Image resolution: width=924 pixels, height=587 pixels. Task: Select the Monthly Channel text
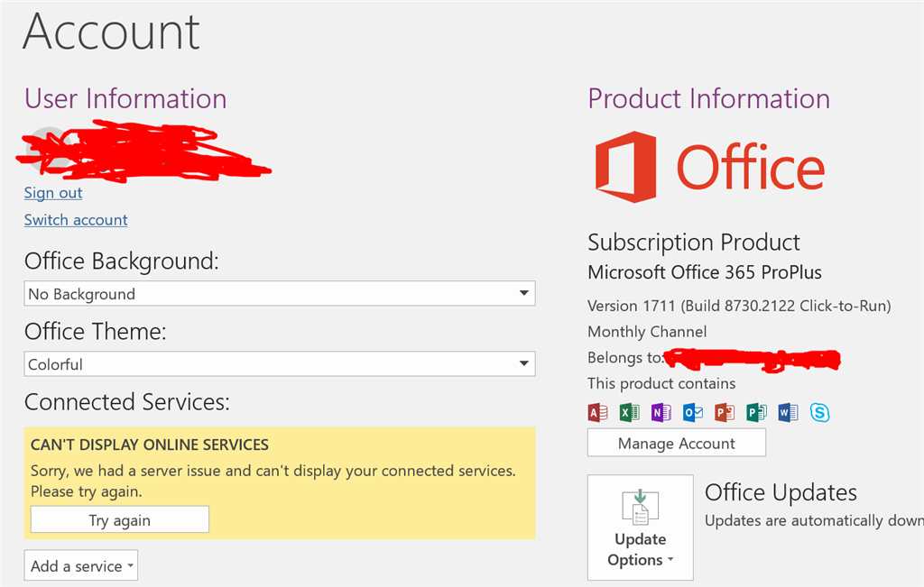(x=647, y=332)
